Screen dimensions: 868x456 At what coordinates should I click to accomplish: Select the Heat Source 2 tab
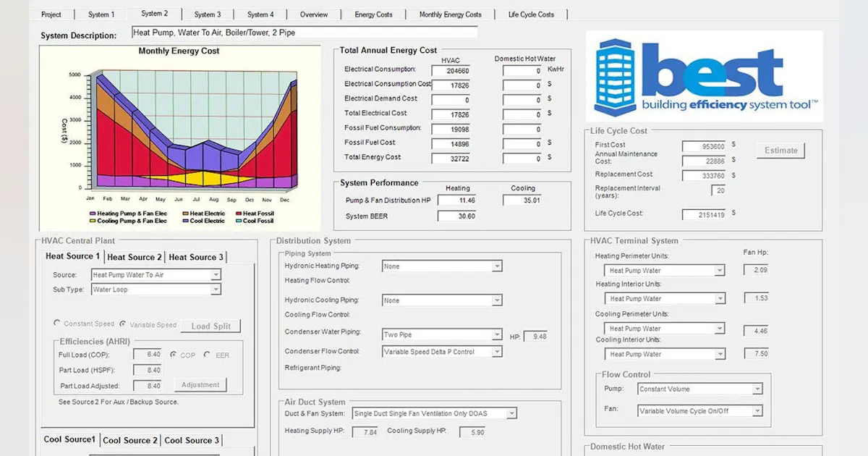click(x=135, y=257)
